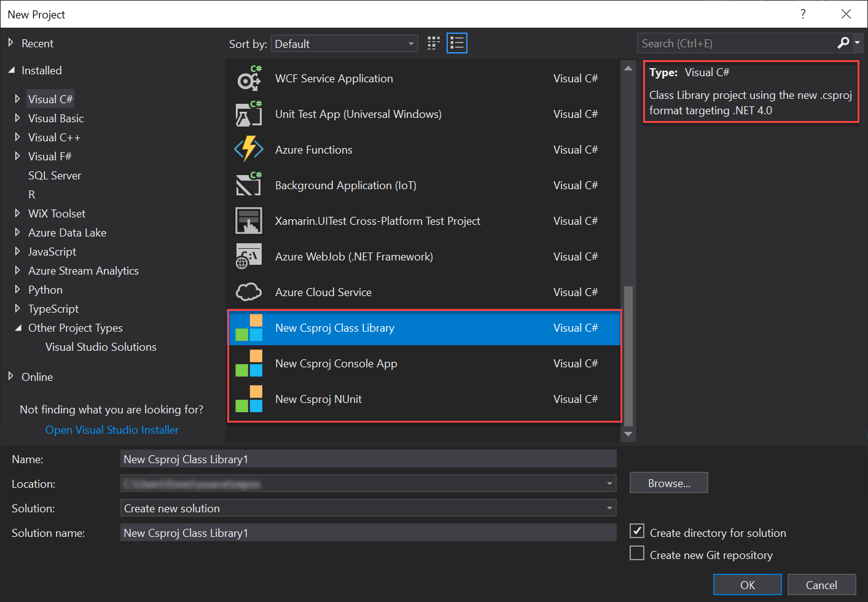Screen dimensions: 868x602
Task: Open the search options dropdown arrow
Action: 857,43
